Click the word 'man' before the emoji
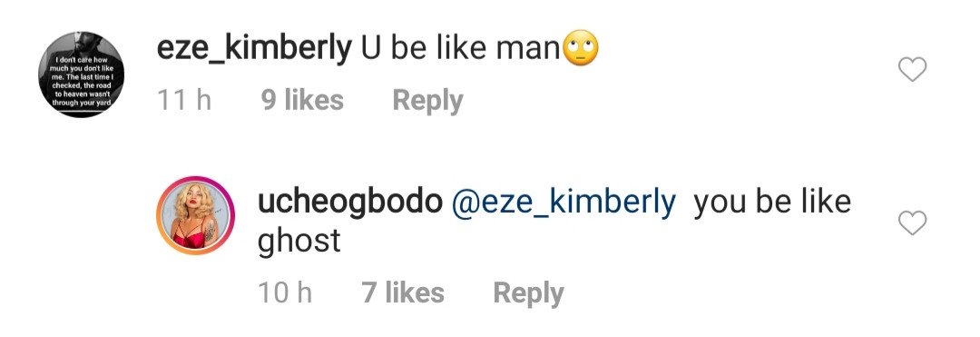Screen dimensions: 980x337 tap(529, 50)
